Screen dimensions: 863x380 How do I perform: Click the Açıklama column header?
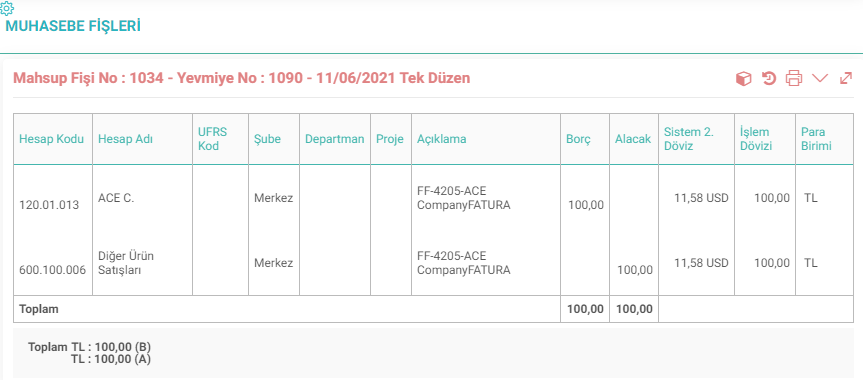441,139
